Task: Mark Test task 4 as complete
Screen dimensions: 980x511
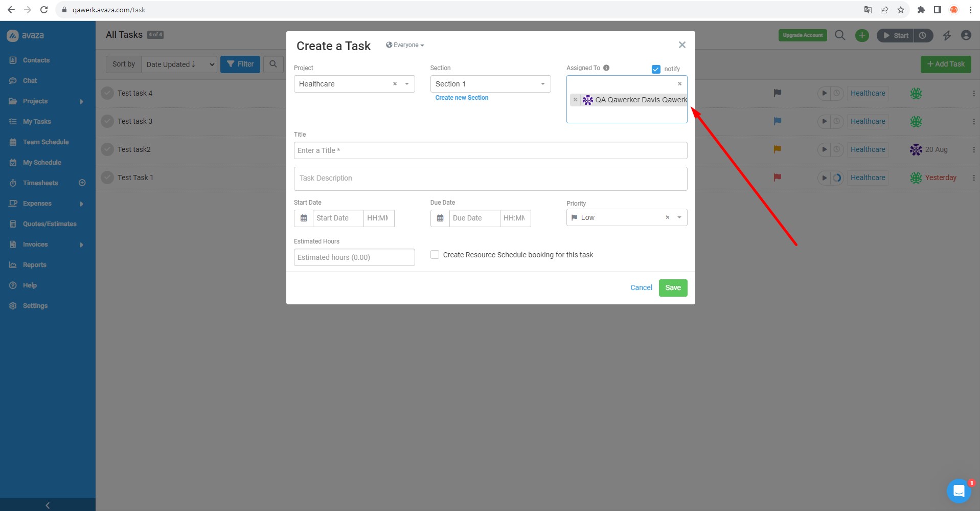Action: [x=107, y=93]
